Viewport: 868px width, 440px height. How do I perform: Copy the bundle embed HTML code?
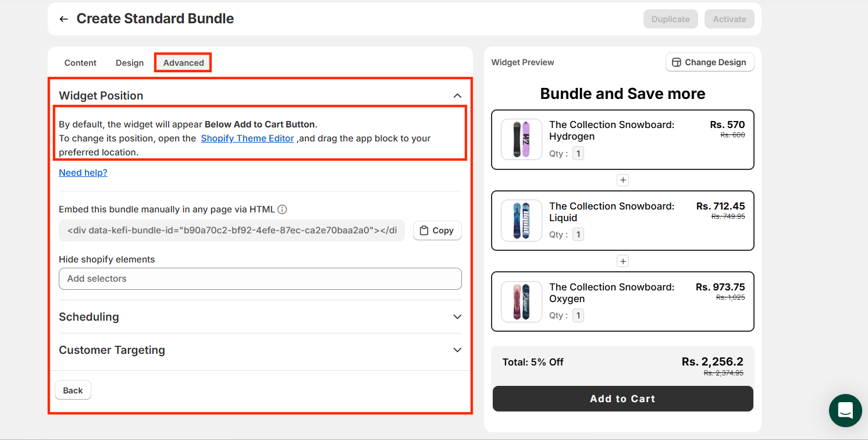[437, 230]
